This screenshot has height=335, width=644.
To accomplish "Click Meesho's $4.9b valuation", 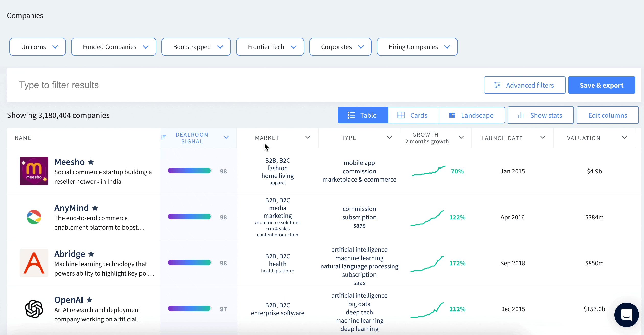I will point(594,171).
